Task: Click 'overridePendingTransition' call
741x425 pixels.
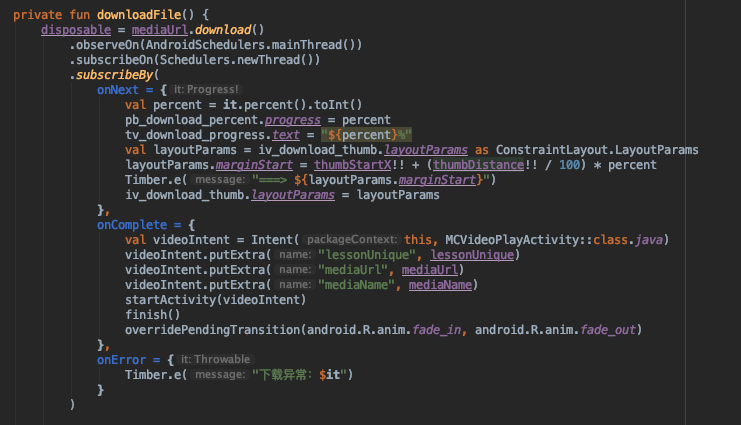Action: 212,330
